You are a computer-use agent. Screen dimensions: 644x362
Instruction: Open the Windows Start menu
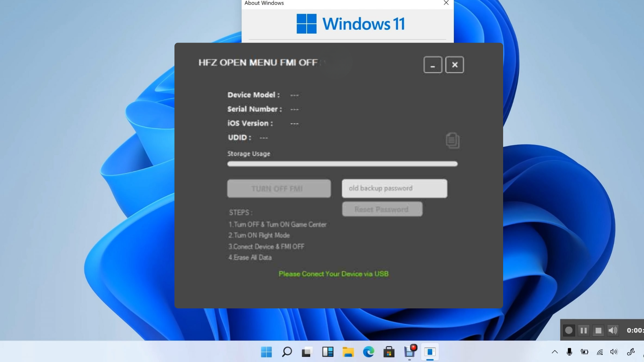coord(266,352)
